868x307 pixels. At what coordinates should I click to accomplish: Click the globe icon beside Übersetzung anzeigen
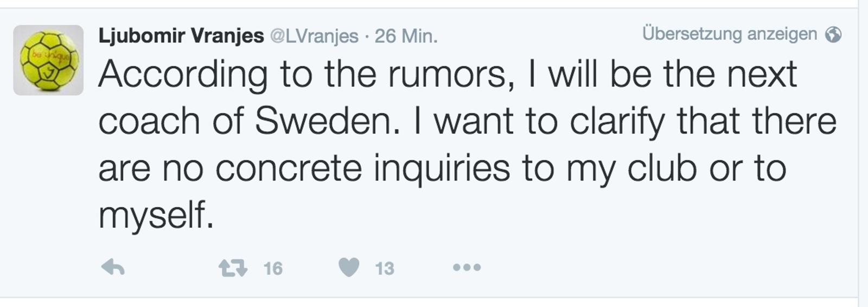pos(833,35)
